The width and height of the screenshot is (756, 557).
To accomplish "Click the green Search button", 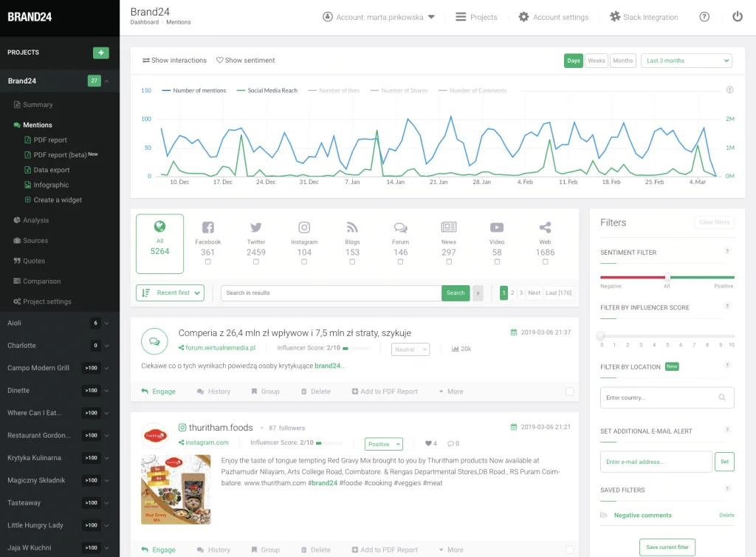I will [x=456, y=293].
